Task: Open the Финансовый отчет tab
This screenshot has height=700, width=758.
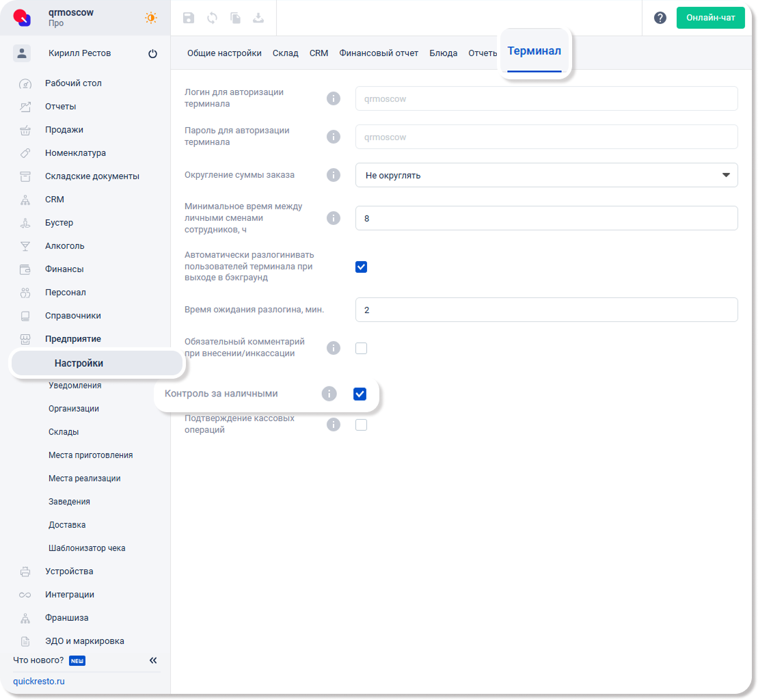Action: (379, 53)
